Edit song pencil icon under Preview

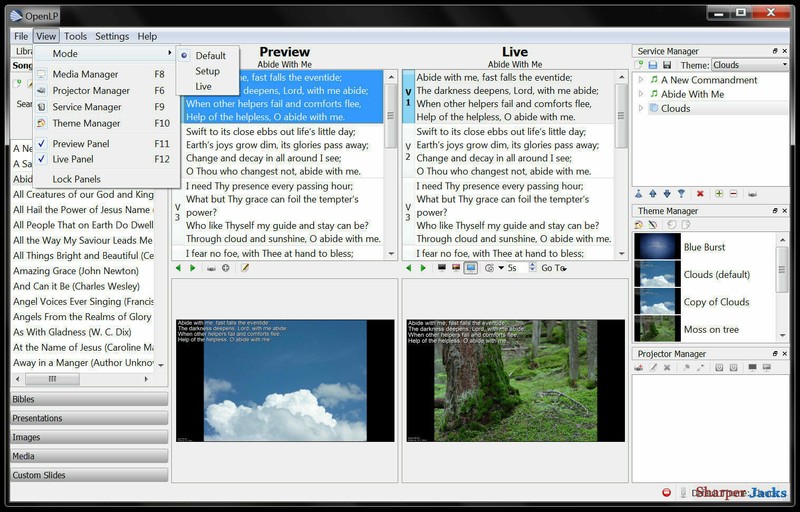click(245, 268)
